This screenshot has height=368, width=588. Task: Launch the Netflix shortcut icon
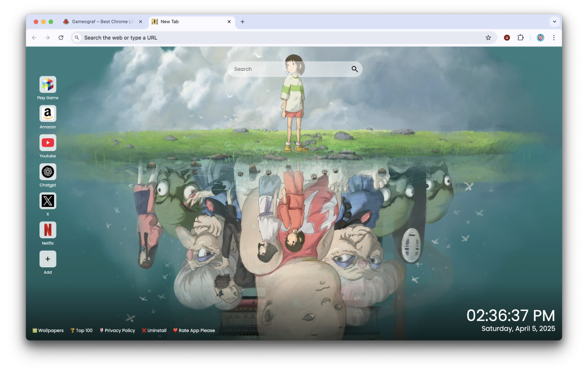click(48, 230)
